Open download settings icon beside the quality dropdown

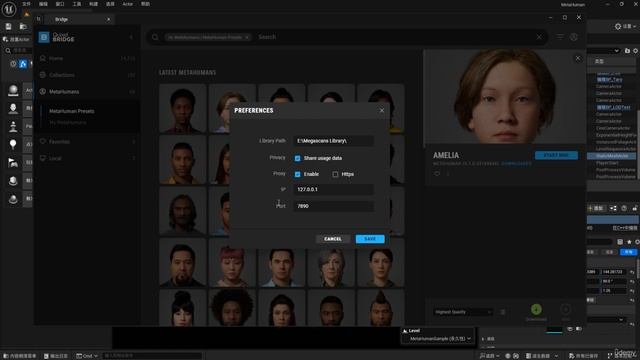click(503, 312)
